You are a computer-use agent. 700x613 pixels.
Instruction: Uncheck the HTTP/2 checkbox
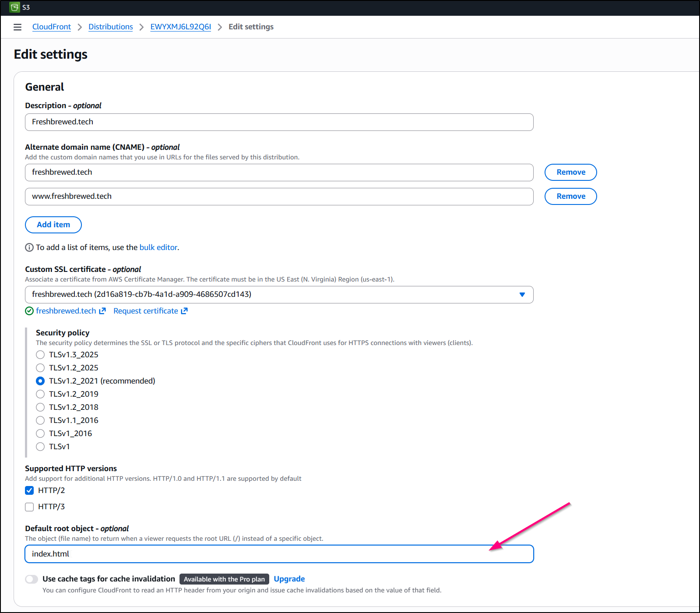(29, 490)
